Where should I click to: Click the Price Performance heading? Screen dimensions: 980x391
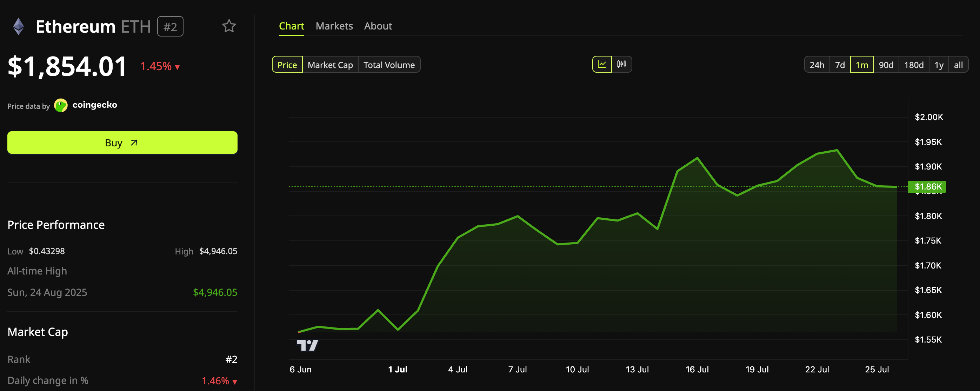coord(56,225)
